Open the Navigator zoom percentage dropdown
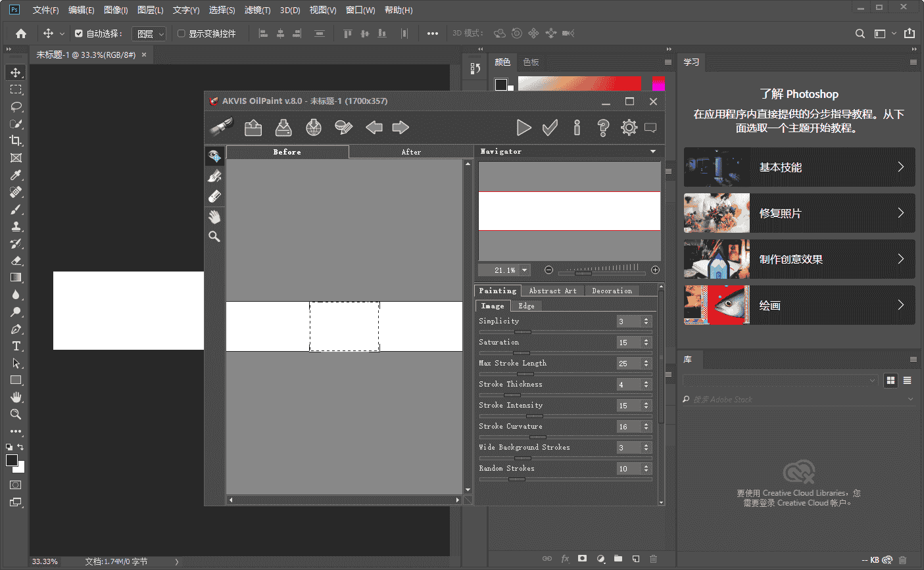Viewport: 924px width, 570px height. coord(525,270)
